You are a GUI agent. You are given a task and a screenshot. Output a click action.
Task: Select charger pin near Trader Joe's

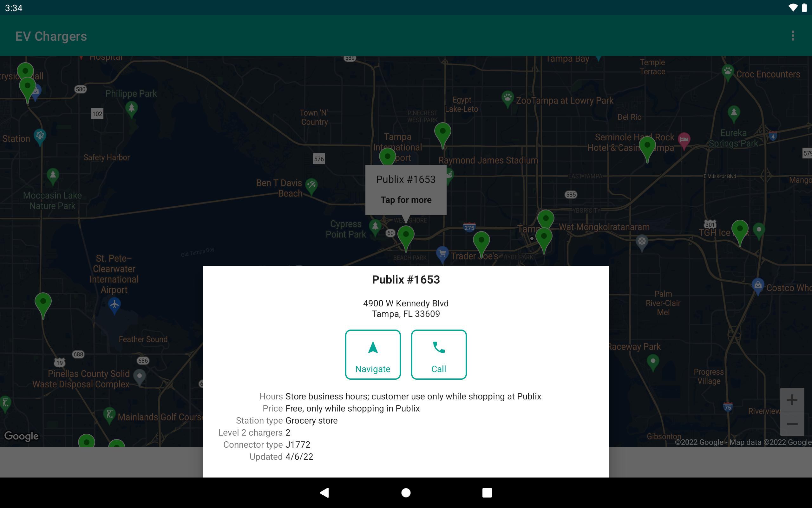pos(481,244)
